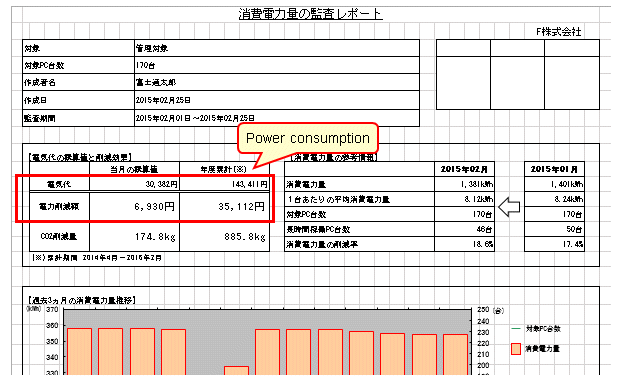Click the 370 label on the left chart axis
The width and height of the screenshot is (621, 383).
[x=52, y=309]
